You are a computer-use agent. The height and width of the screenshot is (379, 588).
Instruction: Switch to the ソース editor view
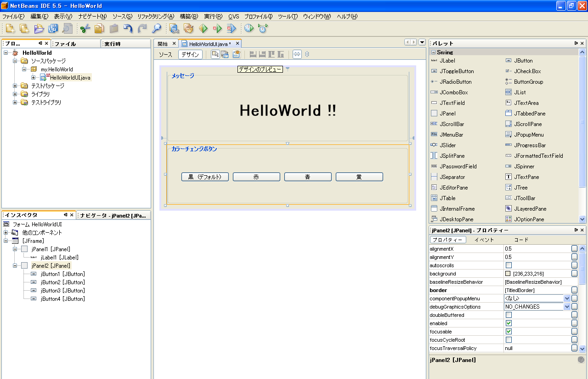tap(165, 54)
